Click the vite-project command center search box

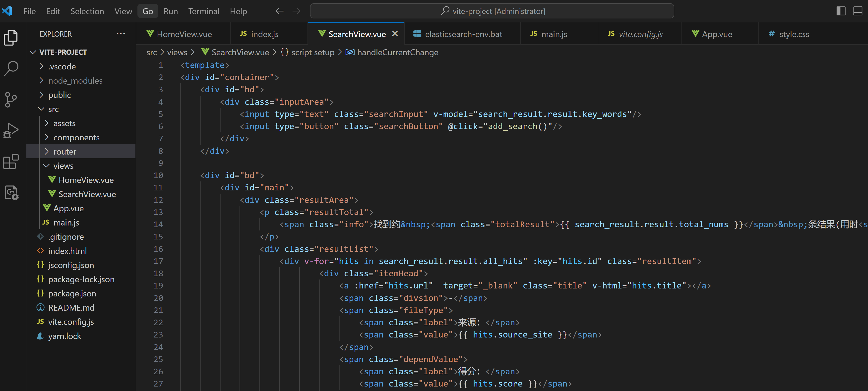[492, 11]
